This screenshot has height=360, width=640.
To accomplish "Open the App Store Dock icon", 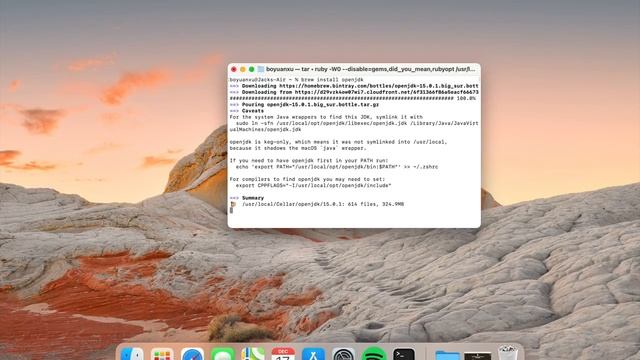I will tap(313, 354).
